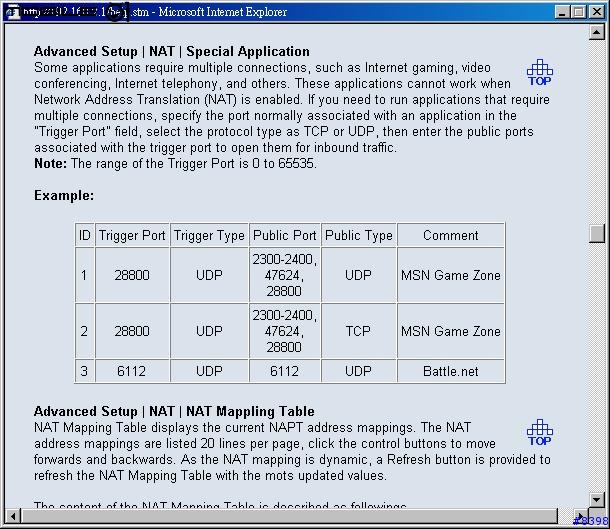Maximize the Internet Explorer window

pos(578,12)
